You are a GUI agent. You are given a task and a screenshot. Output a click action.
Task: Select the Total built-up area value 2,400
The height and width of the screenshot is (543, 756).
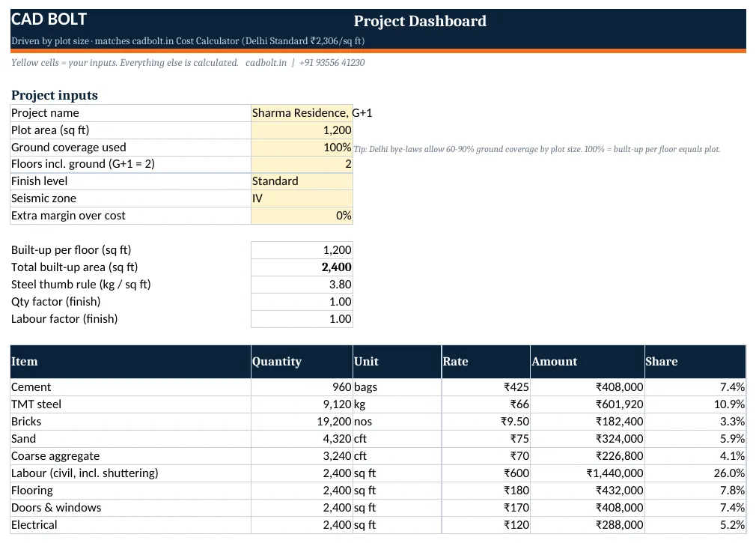click(302, 267)
